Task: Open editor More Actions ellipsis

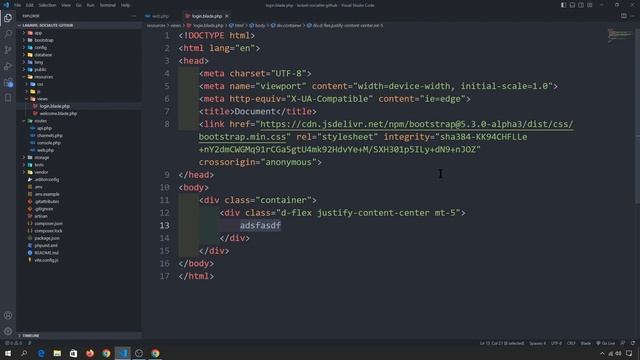Action: point(632,16)
